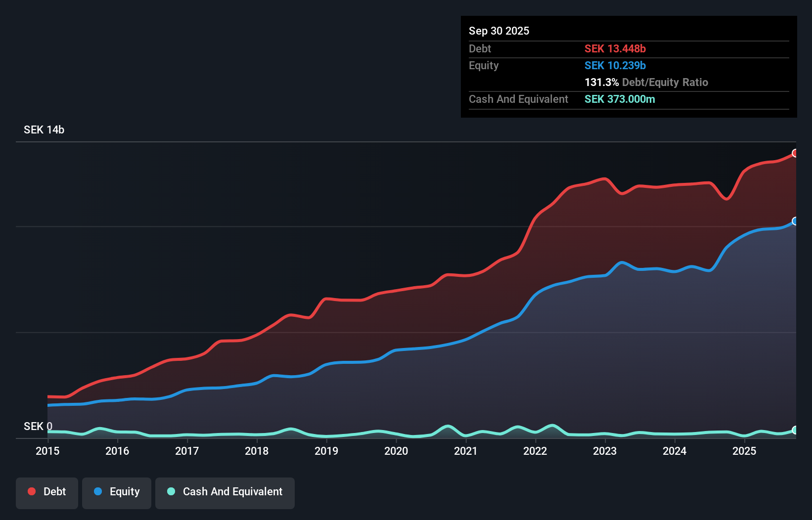The image size is (812, 520).
Task: Select the white Debt endpoint marker
Action: (x=795, y=154)
